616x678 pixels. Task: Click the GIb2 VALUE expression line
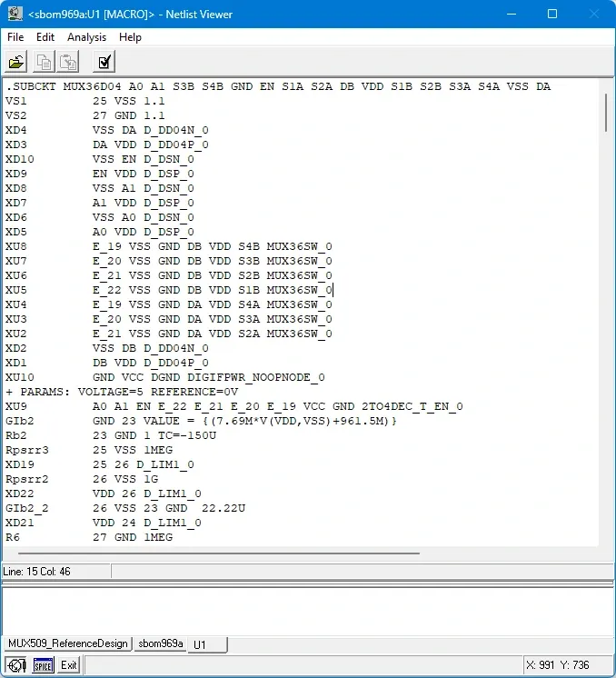point(201,421)
